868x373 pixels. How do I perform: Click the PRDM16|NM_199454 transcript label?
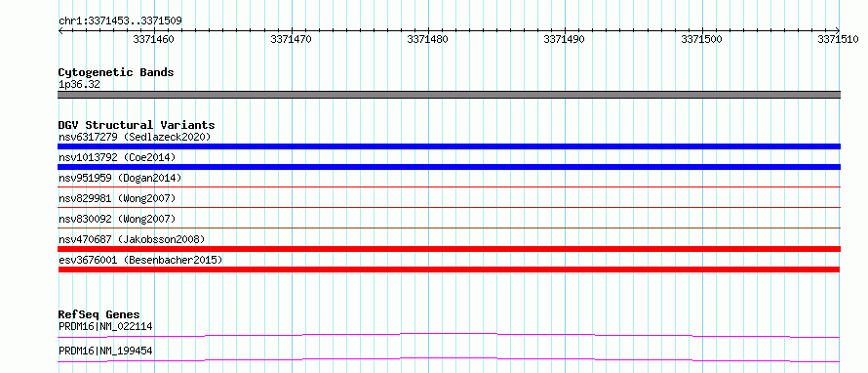[105, 351]
